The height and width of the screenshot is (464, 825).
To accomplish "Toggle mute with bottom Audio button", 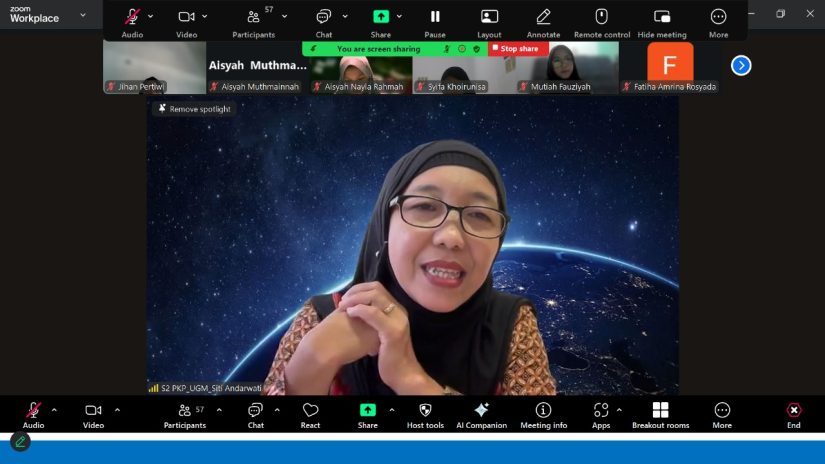I will click(33, 415).
